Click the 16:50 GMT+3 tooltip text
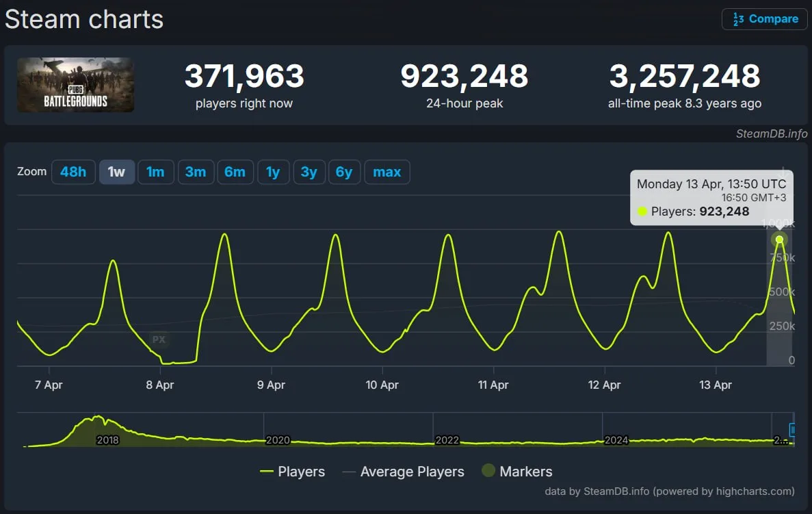Image resolution: width=812 pixels, height=514 pixels. click(753, 197)
